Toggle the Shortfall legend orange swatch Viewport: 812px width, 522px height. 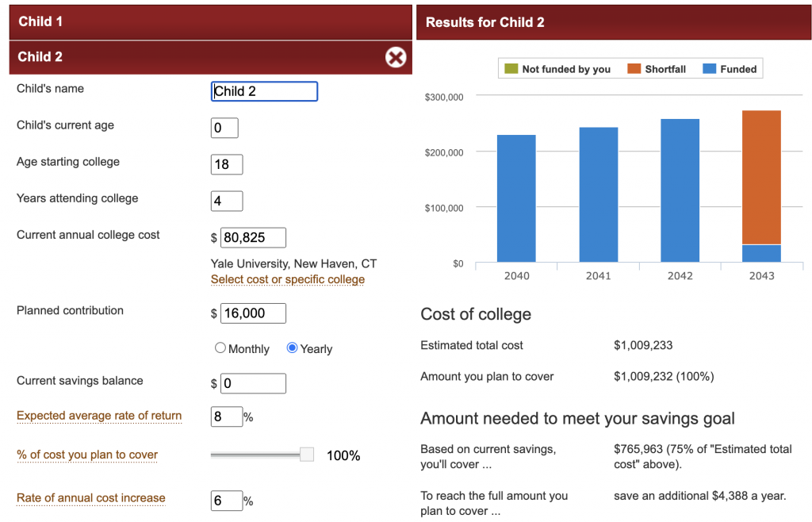pyautogui.click(x=634, y=69)
